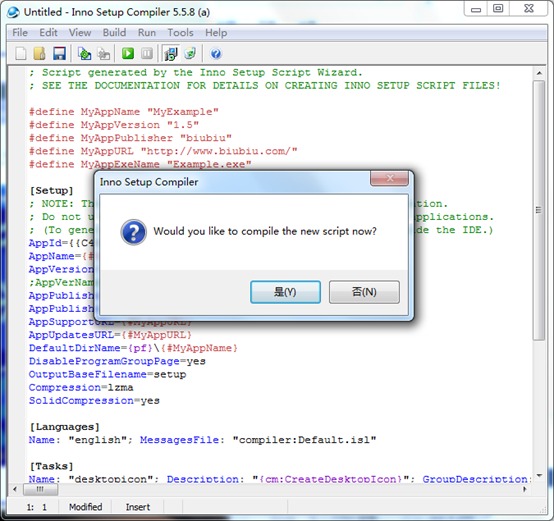Click the '[Tasks]' section header
Screen dimensions: 554x521
coord(52,466)
